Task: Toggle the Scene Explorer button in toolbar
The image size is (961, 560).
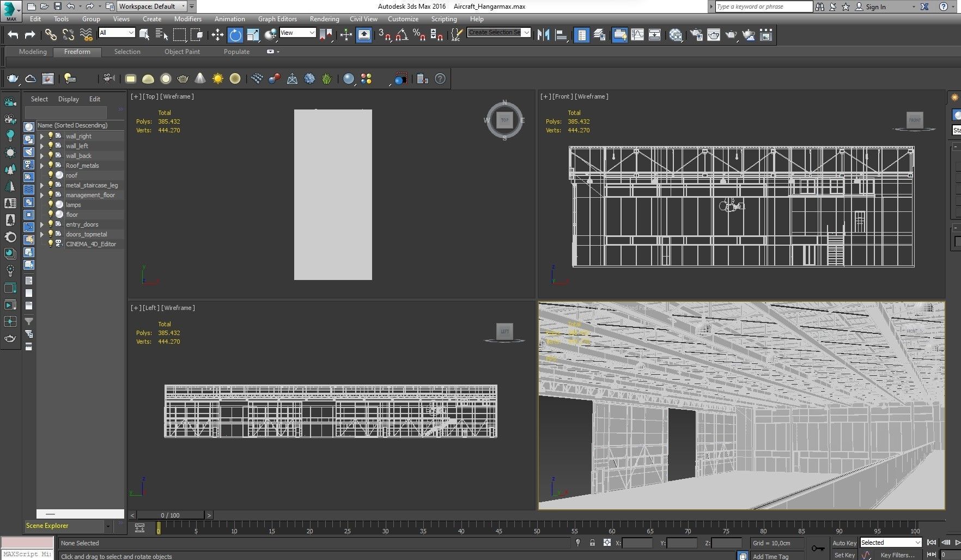Action: [582, 35]
